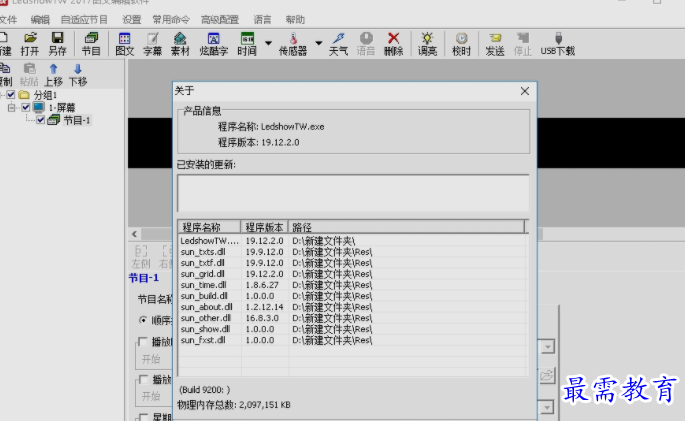Open the 帮助 menu

point(295,20)
